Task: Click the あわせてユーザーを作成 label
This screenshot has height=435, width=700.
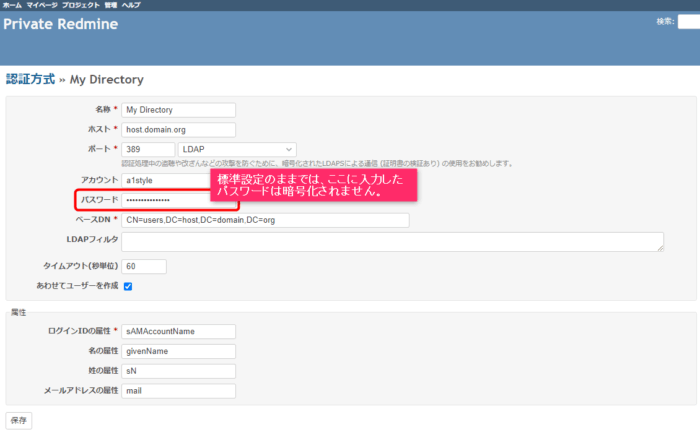Action: click(x=77, y=286)
